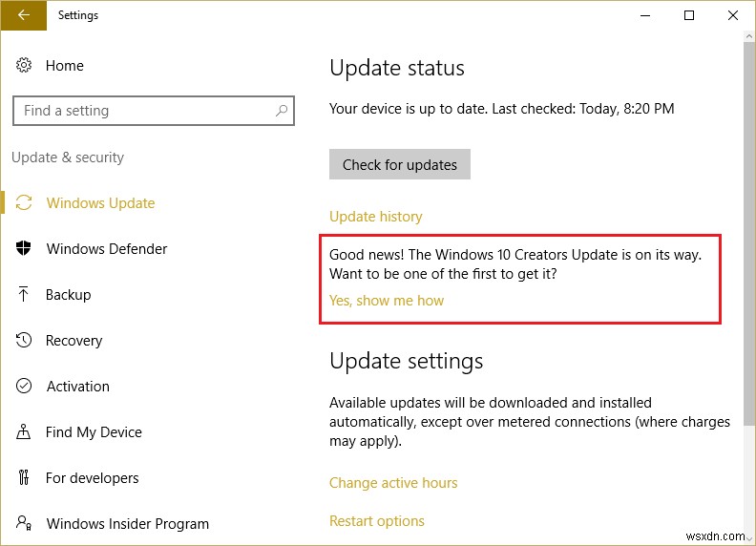Click the Home gear icon

24,66
